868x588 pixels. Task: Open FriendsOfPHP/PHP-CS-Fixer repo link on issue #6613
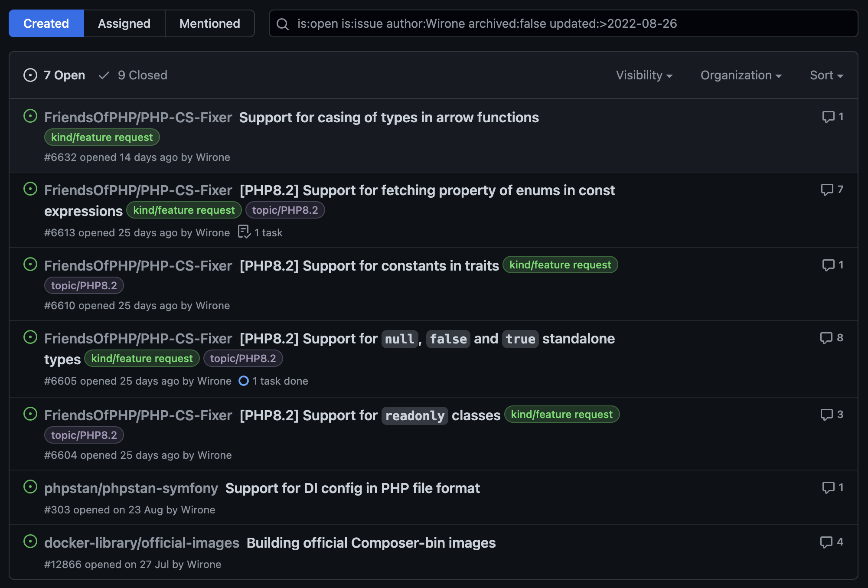[x=138, y=190]
